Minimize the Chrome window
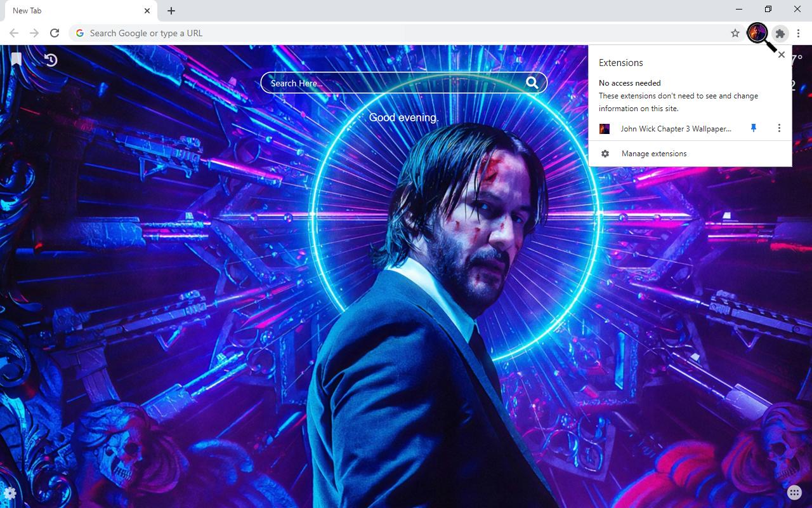Image resolution: width=812 pixels, height=508 pixels. click(x=739, y=10)
